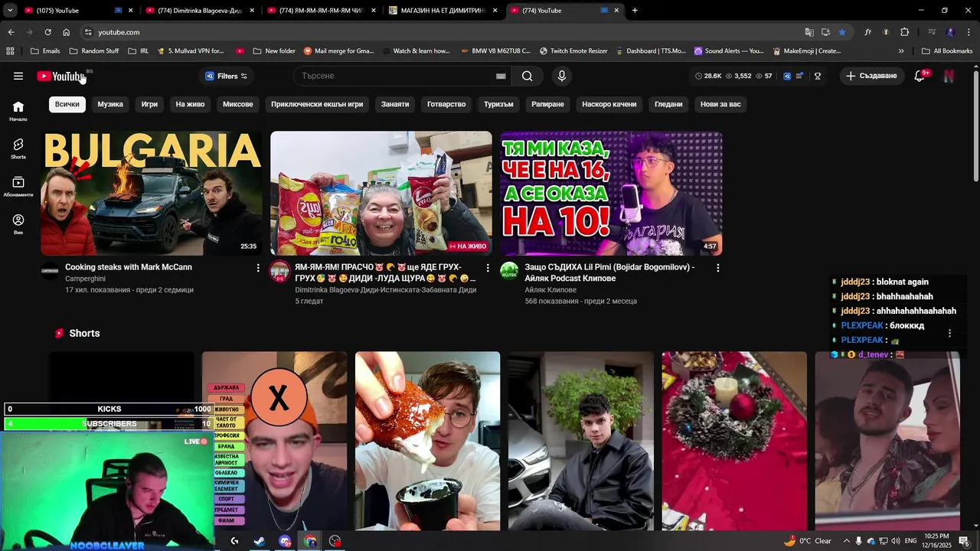Click the page vertical scrollbar
980x551 pixels.
[x=975, y=126]
